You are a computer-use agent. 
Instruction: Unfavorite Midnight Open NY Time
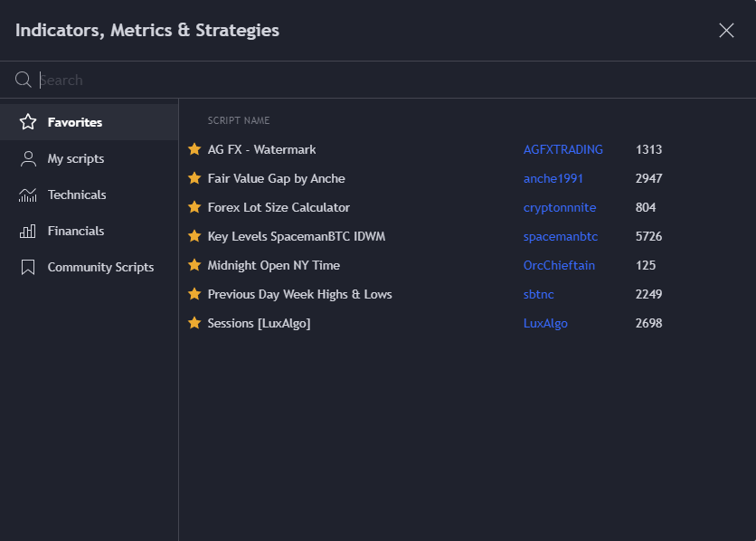tap(195, 265)
